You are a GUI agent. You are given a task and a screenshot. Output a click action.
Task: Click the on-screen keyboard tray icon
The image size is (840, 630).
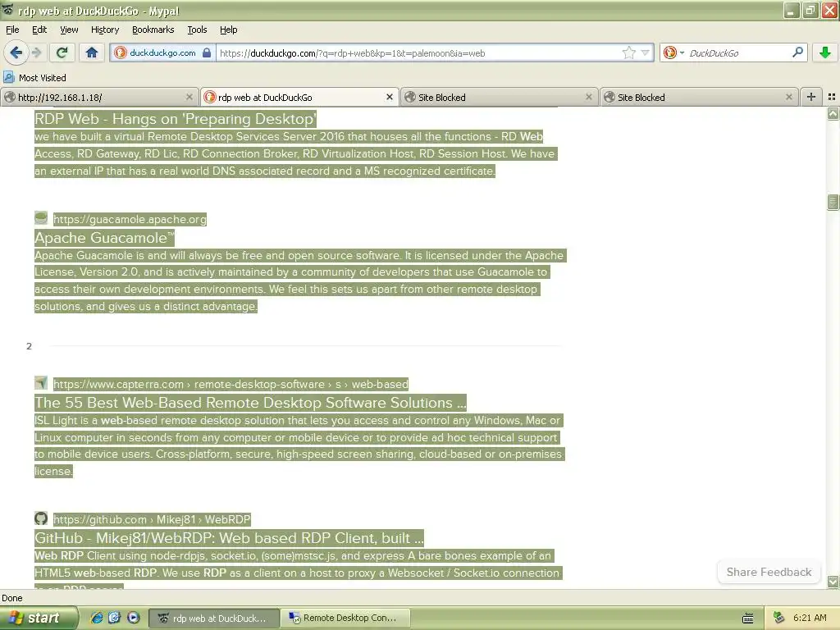click(x=748, y=619)
